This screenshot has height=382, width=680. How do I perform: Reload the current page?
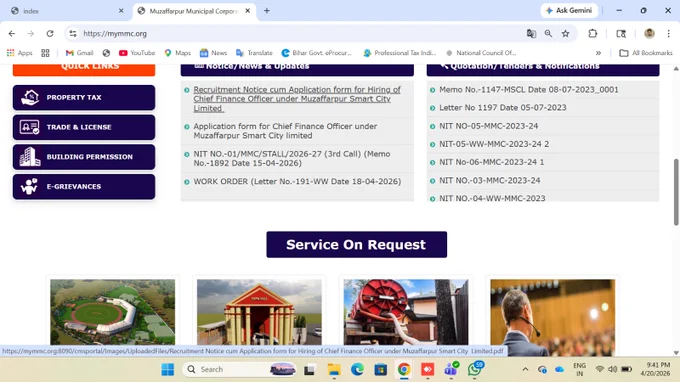pyautogui.click(x=50, y=33)
